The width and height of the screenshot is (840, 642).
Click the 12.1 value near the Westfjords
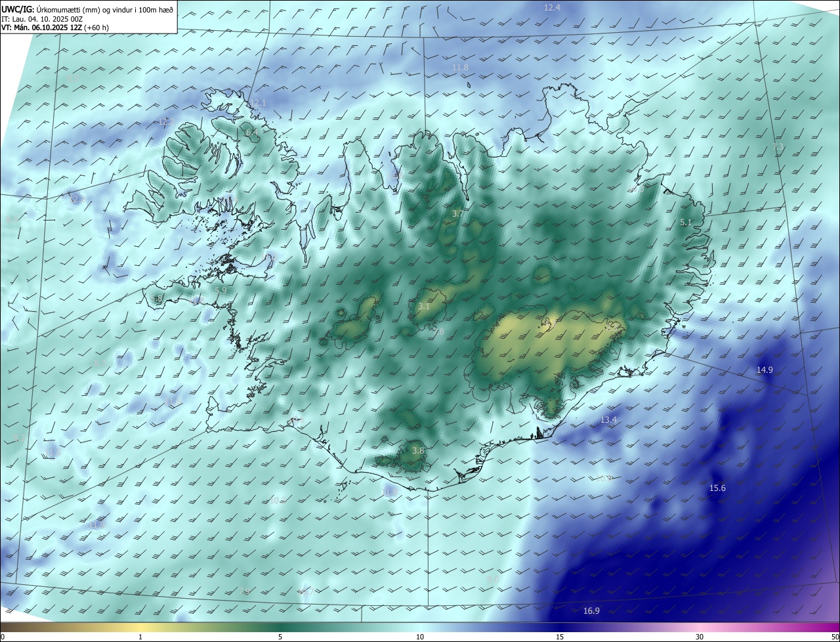click(258, 102)
